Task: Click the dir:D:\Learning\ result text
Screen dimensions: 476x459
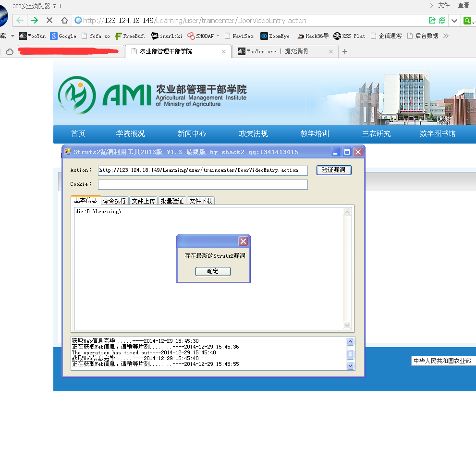Action: (x=98, y=211)
